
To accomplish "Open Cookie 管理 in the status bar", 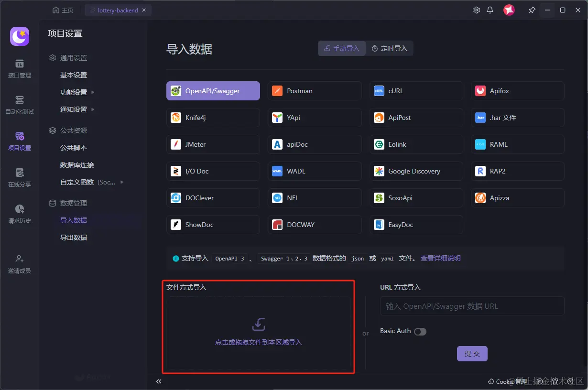I will [x=508, y=381].
